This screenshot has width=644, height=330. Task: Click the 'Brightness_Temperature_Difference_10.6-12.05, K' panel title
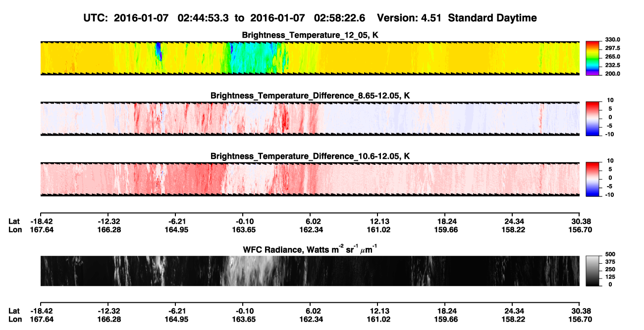pos(310,156)
